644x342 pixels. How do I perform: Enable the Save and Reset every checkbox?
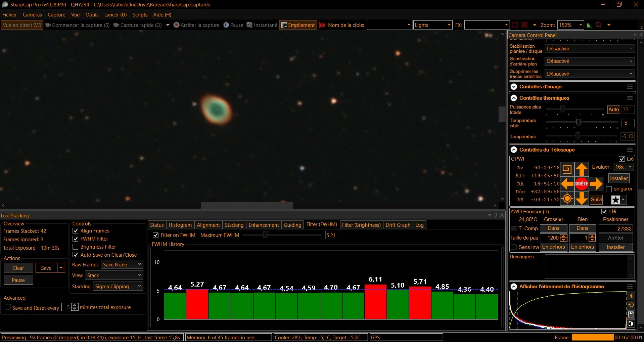coord(7,307)
